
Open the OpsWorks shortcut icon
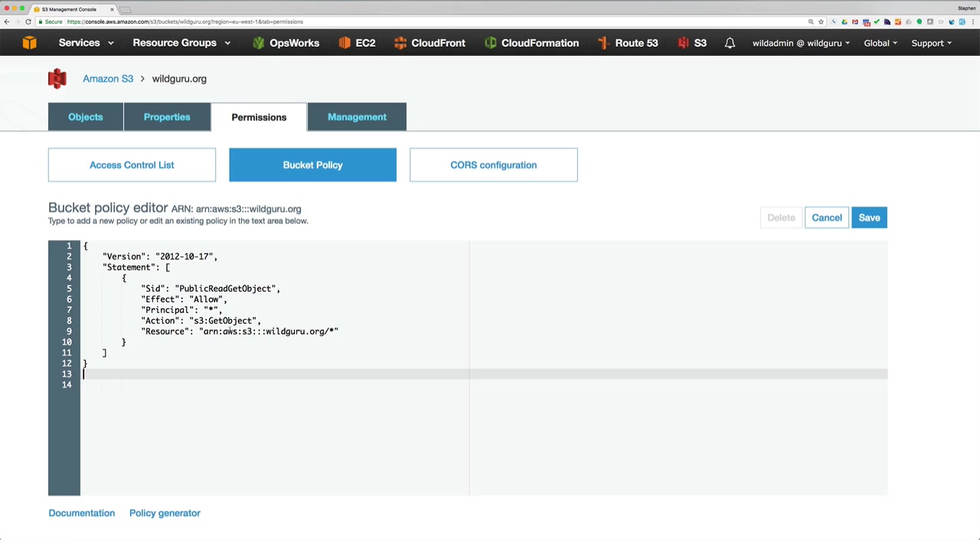pos(259,43)
